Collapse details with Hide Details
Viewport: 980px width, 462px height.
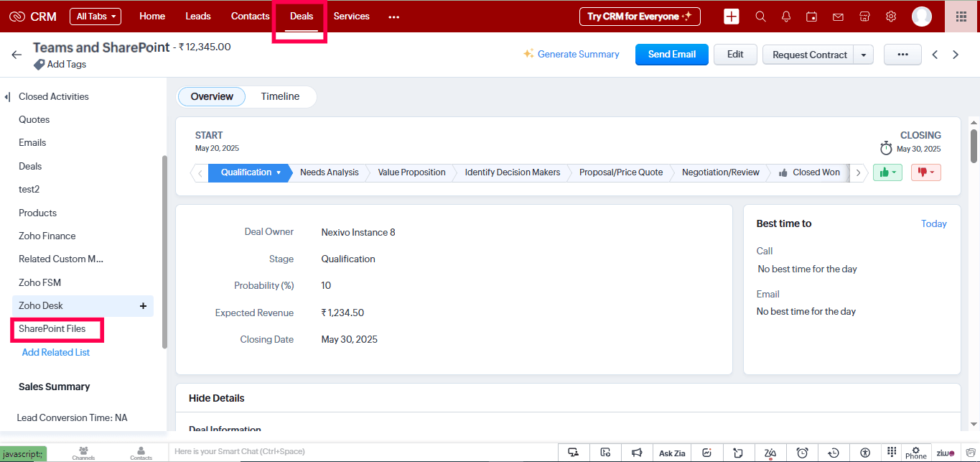point(216,398)
